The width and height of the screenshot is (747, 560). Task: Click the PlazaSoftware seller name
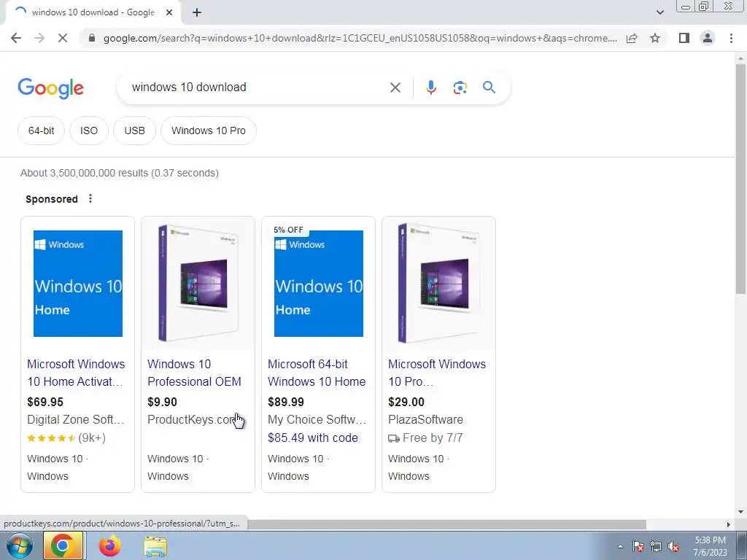click(x=425, y=419)
